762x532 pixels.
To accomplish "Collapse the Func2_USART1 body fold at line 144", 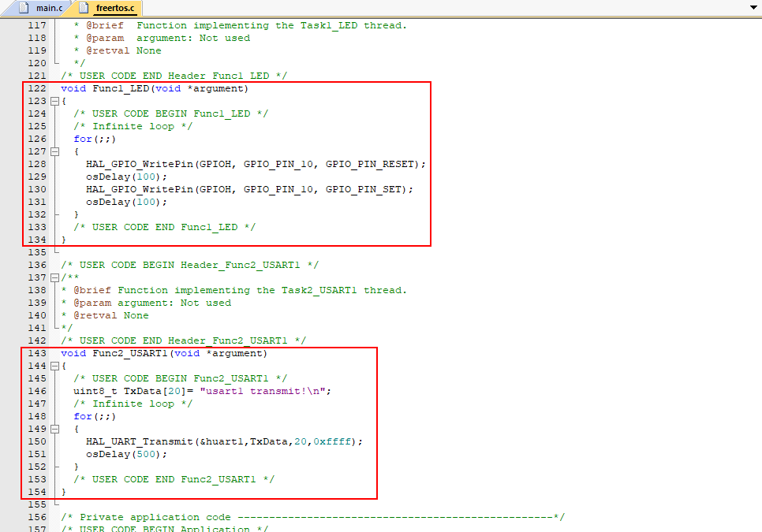I will tap(55, 366).
